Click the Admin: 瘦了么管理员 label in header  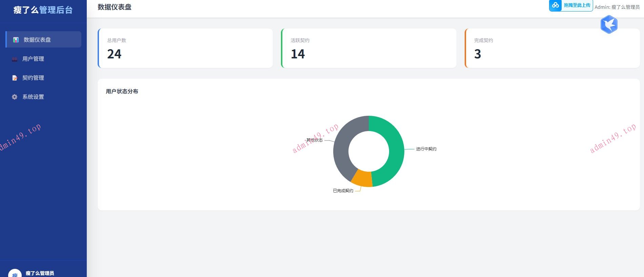(x=617, y=7)
